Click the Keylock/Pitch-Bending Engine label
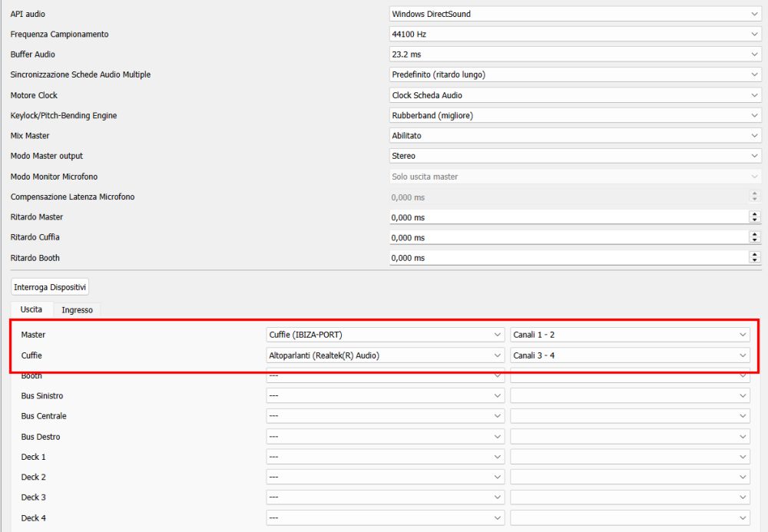This screenshot has height=532, width=768. point(64,115)
